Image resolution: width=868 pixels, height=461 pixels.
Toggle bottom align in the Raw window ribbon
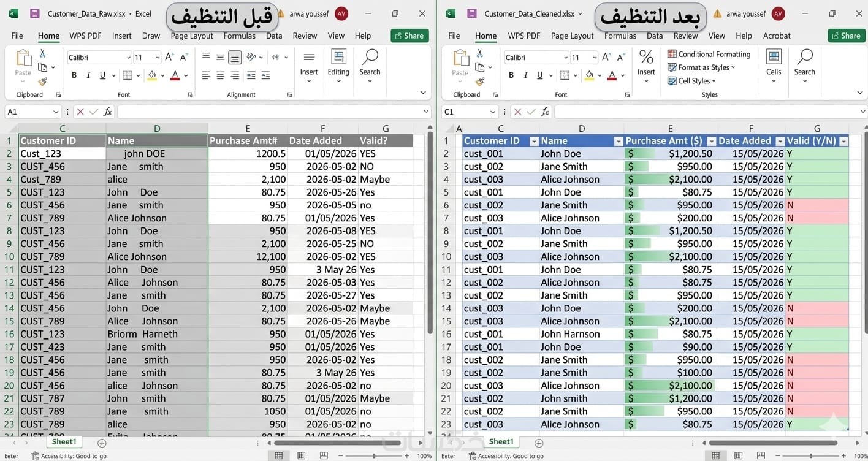[x=235, y=58]
